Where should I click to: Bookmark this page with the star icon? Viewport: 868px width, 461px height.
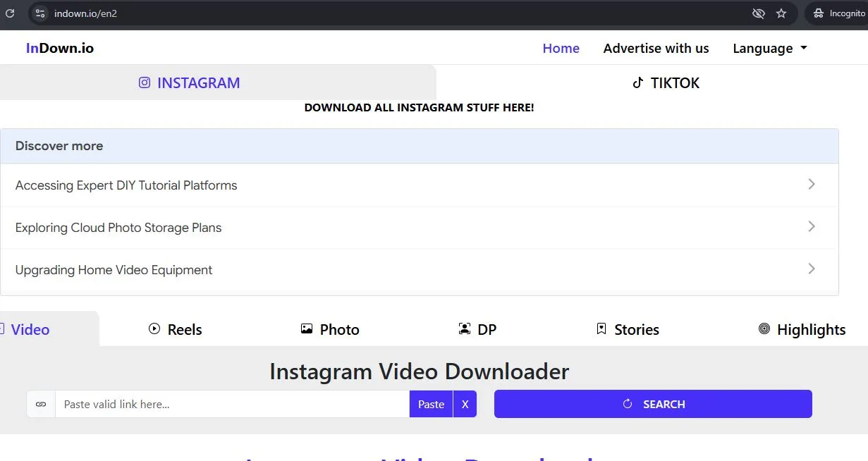[781, 13]
